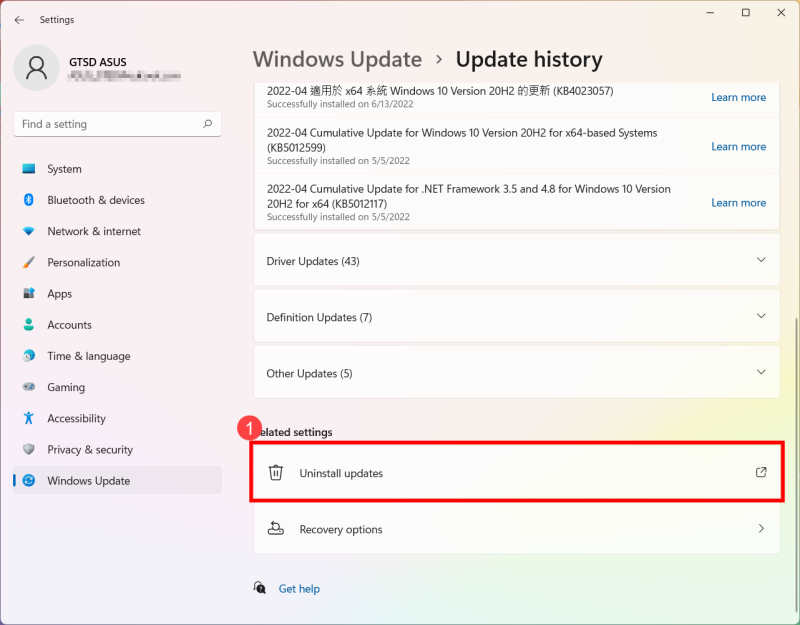Click the search magnifier icon
This screenshot has height=625, width=800.
click(208, 123)
